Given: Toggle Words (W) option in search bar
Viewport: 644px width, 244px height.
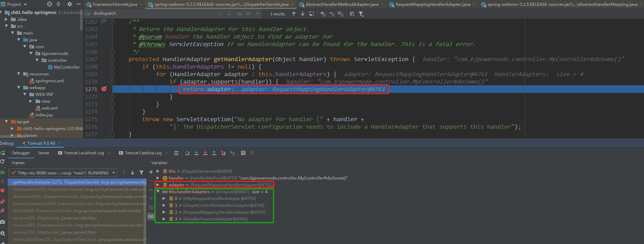Looking at the screenshot, I should click(248, 14).
